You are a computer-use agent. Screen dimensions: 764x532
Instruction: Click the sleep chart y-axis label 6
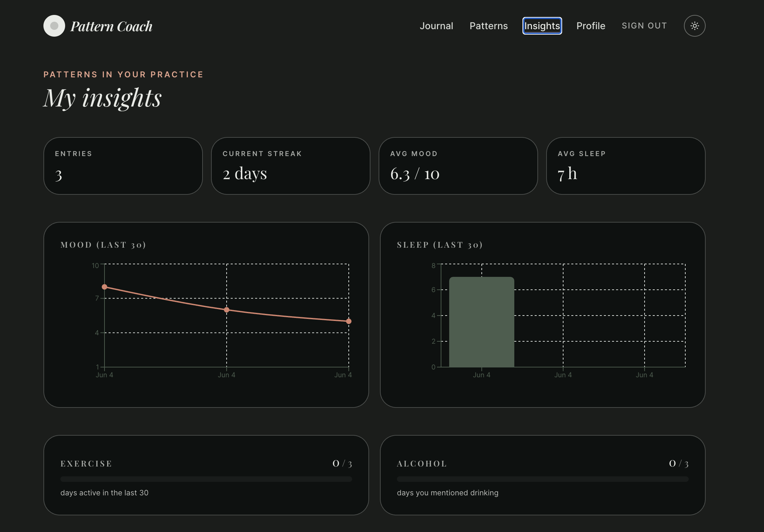[x=433, y=290]
